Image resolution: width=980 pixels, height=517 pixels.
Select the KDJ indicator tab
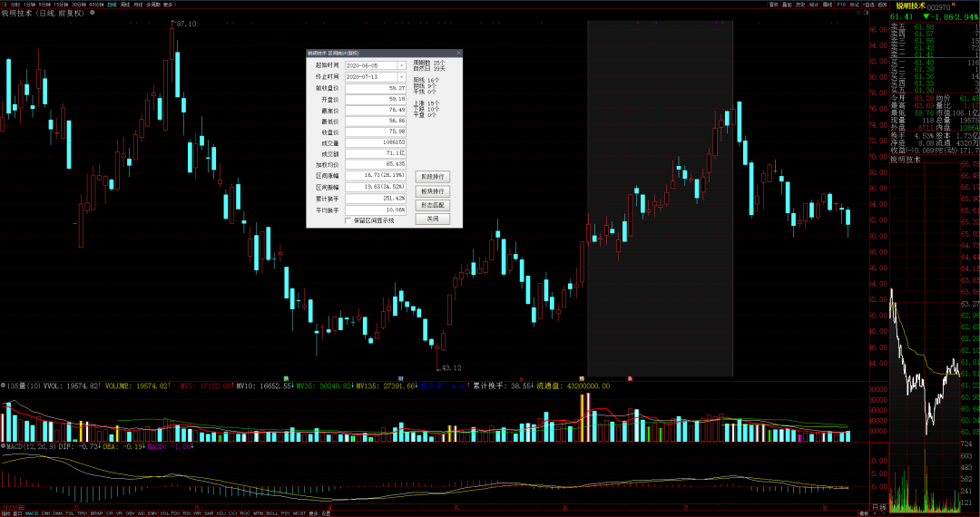pyautogui.click(x=221, y=513)
